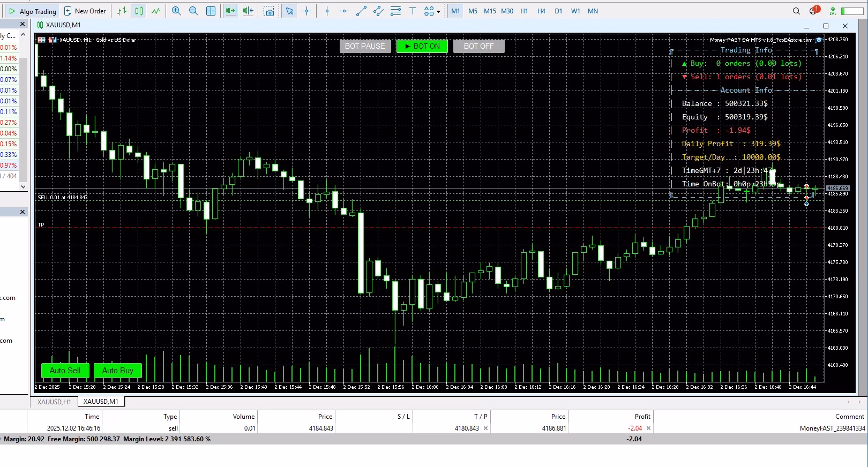Click the Auto Sell button
The height and width of the screenshot is (467, 868).
65,371
